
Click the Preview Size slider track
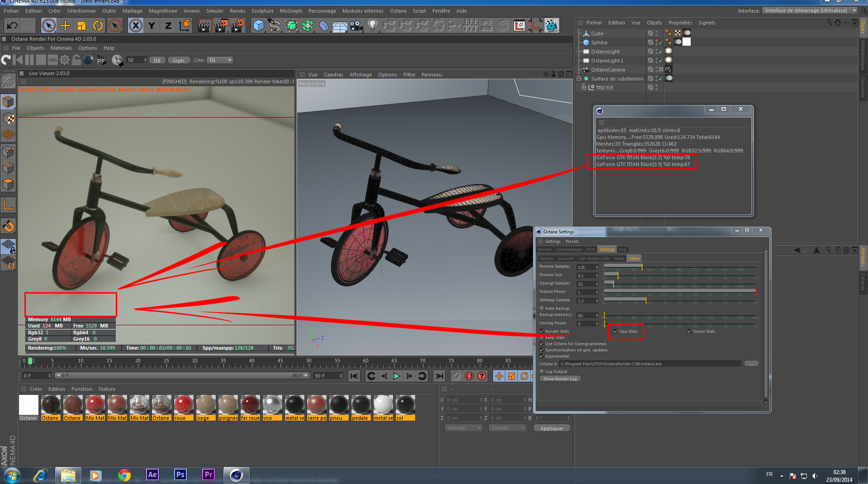(680, 275)
